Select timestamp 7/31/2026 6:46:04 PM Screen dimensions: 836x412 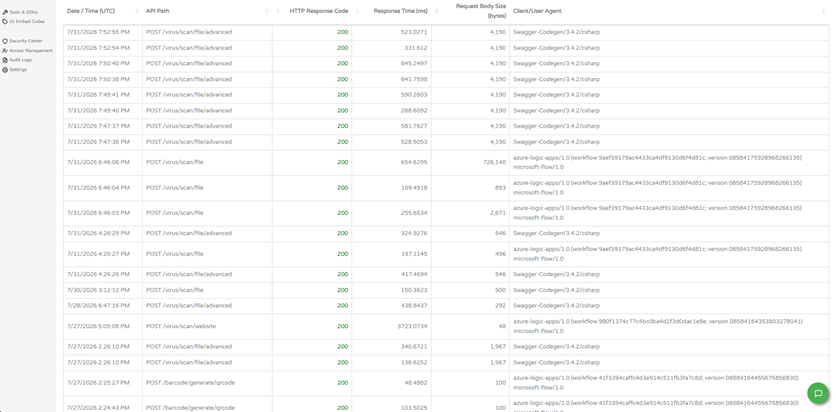[98, 188]
